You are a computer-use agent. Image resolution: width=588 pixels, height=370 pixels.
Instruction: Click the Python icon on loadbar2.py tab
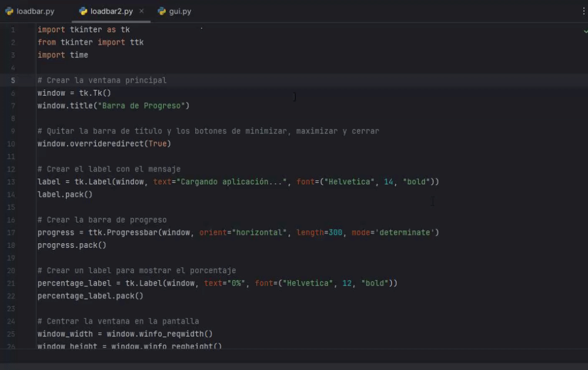[x=83, y=11]
